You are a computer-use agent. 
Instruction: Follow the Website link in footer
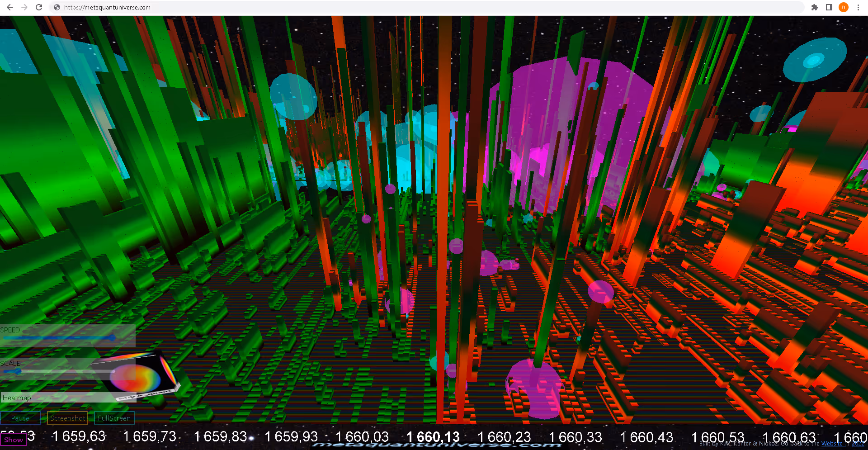click(x=832, y=444)
